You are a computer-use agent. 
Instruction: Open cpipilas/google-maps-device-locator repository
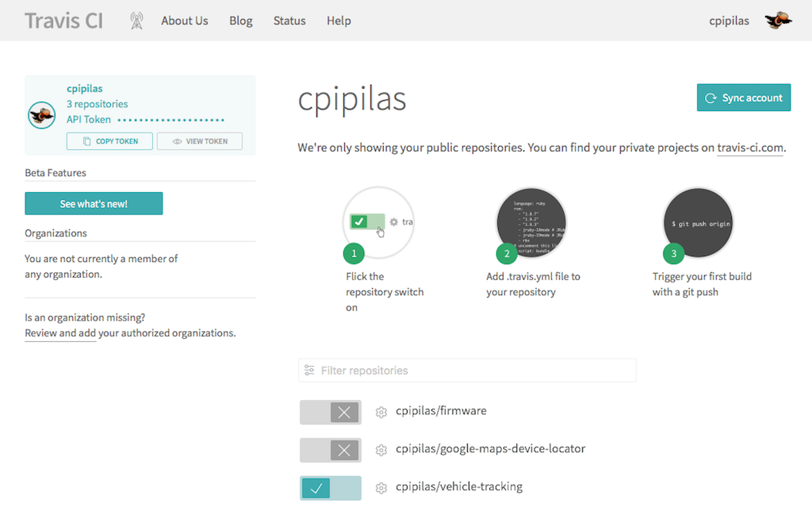[490, 449]
